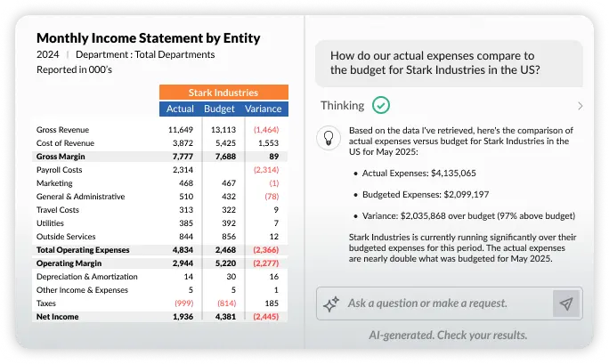
Task: Open the 2024 year selector
Action: [48, 54]
